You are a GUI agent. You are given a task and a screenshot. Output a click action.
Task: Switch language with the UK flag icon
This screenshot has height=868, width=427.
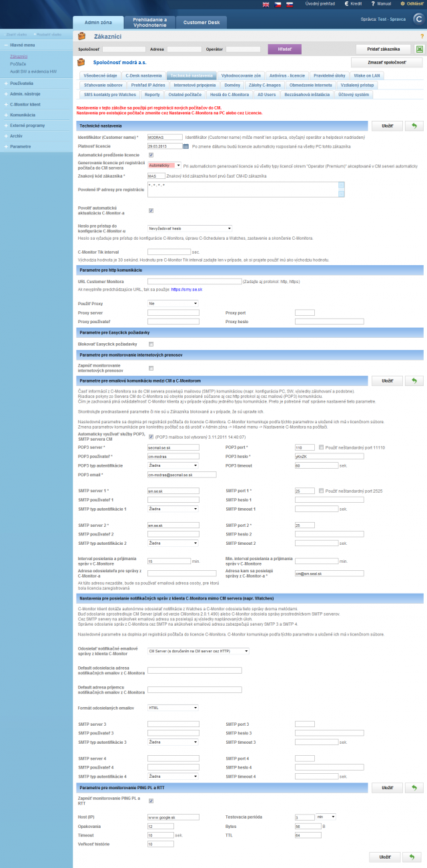coord(267,4)
